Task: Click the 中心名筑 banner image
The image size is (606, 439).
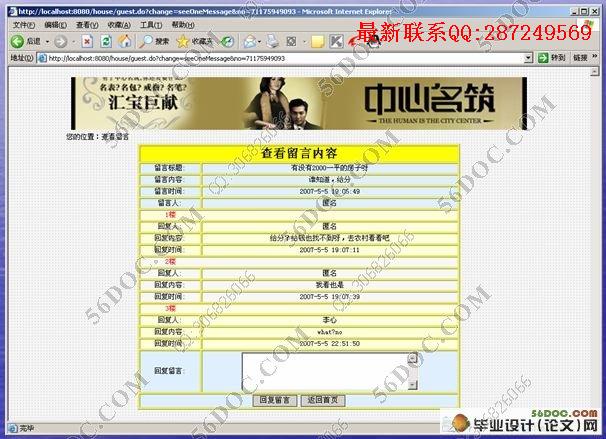Action: point(299,103)
